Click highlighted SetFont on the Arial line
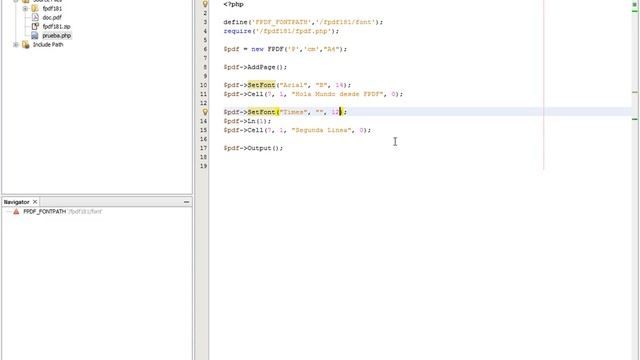The image size is (640, 360). [262, 85]
